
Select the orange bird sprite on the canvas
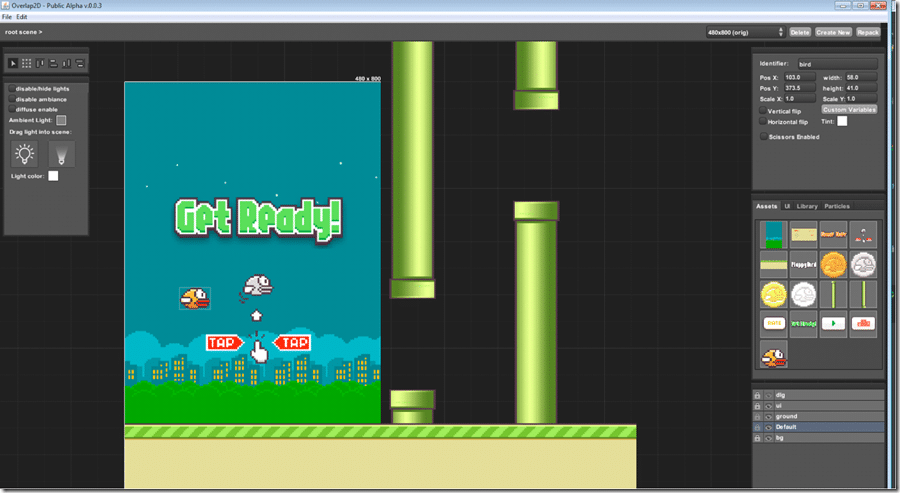point(195,298)
